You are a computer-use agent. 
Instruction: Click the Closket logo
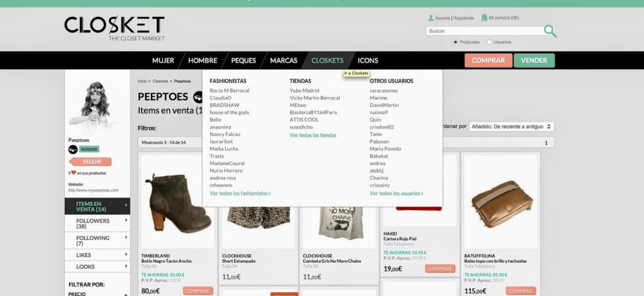click(x=114, y=27)
